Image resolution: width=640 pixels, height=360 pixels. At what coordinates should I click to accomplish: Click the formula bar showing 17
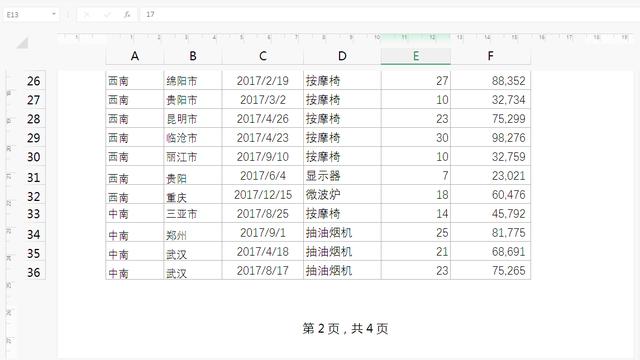pos(390,14)
